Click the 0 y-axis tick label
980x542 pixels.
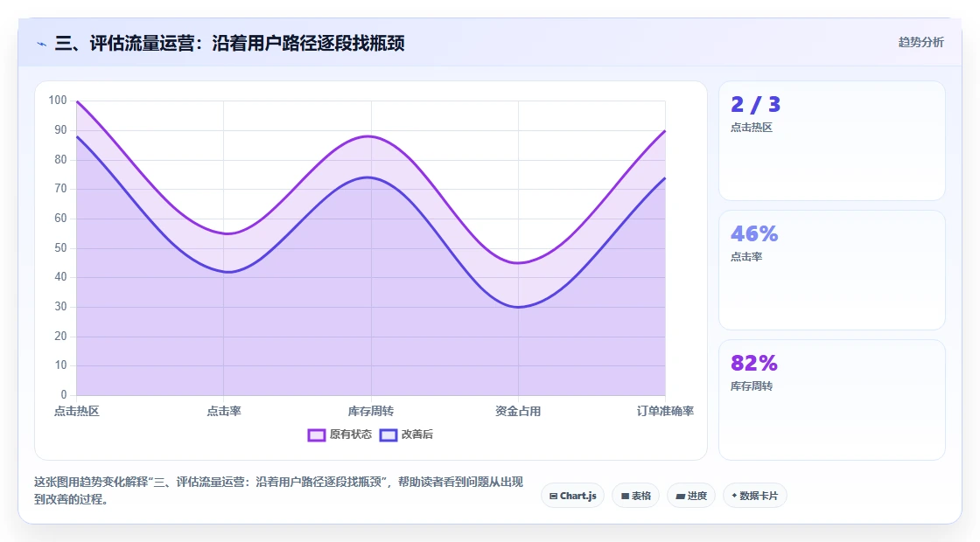click(64, 394)
